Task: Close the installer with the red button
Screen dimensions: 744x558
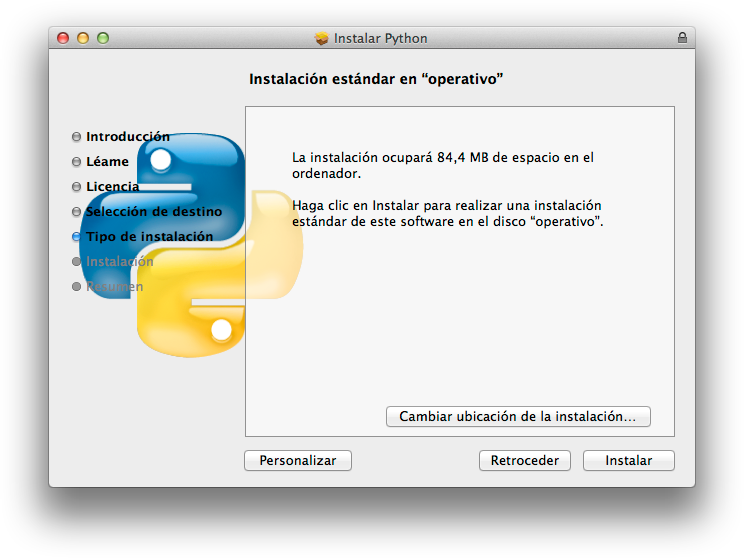Action: click(63, 38)
